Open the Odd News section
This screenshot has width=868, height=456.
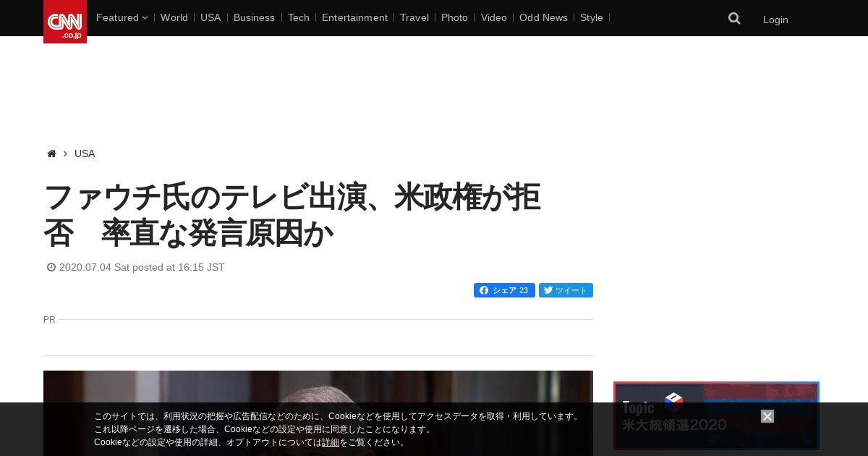coord(543,17)
